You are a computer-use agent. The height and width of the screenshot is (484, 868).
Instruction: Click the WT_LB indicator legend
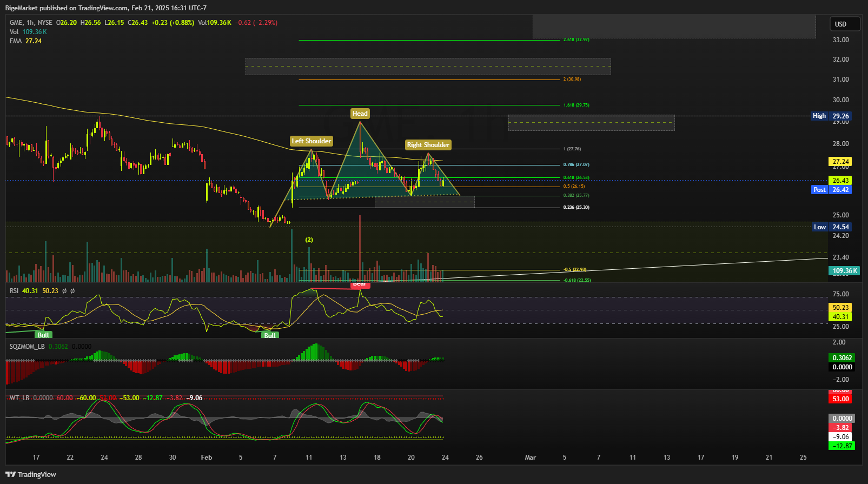pos(19,398)
